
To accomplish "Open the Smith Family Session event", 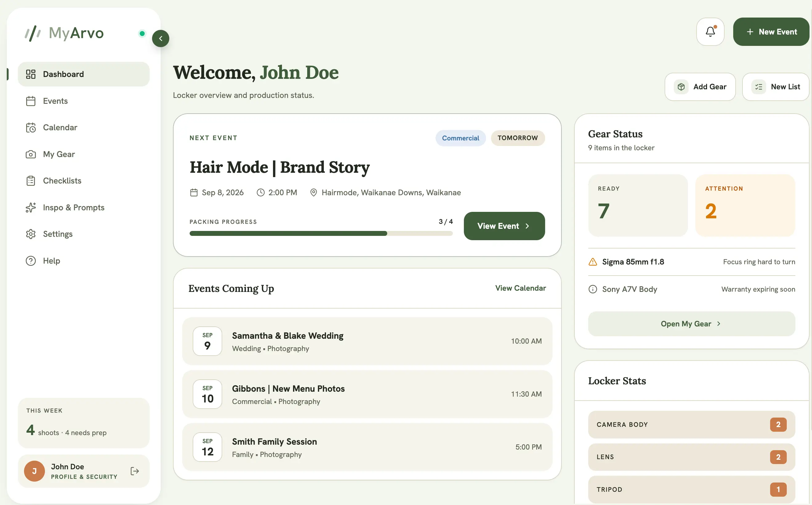I will point(367,447).
